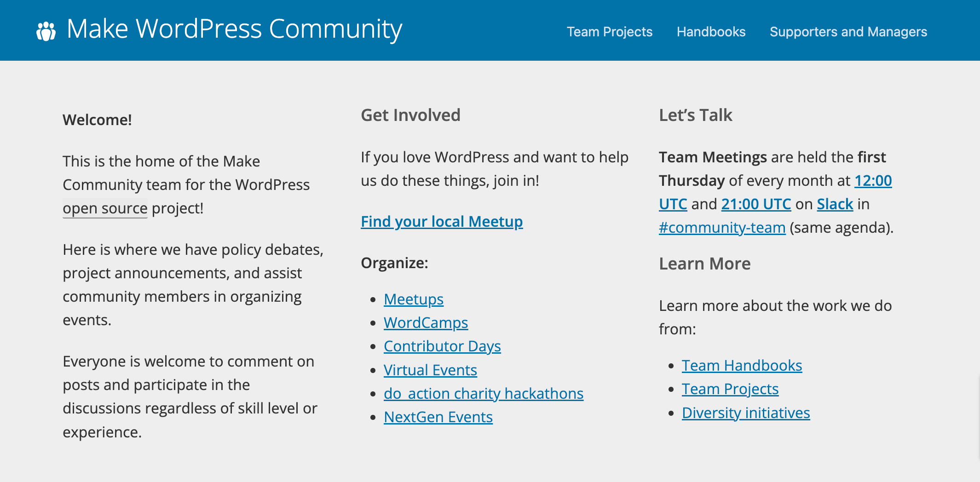
Task: Open the #community-team channel link
Action: (x=722, y=228)
